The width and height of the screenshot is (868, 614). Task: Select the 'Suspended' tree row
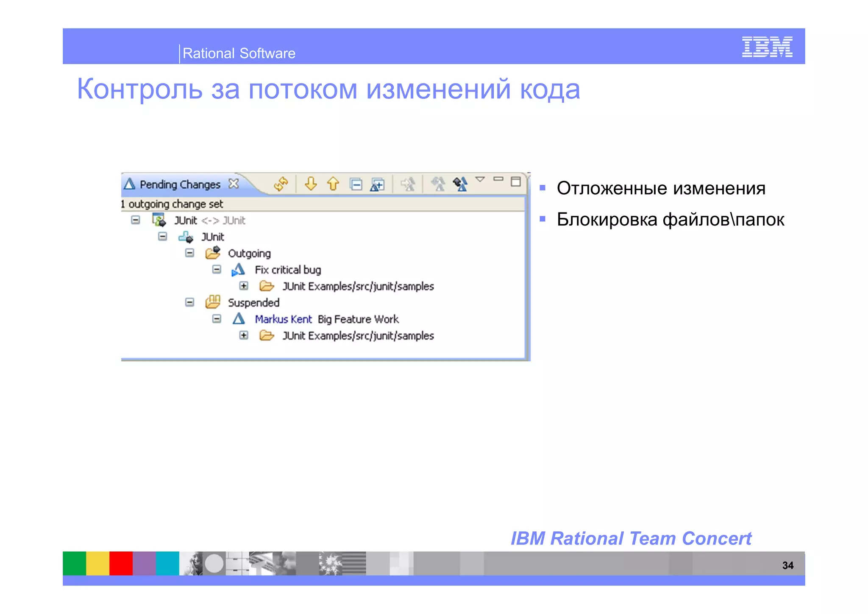pos(253,303)
